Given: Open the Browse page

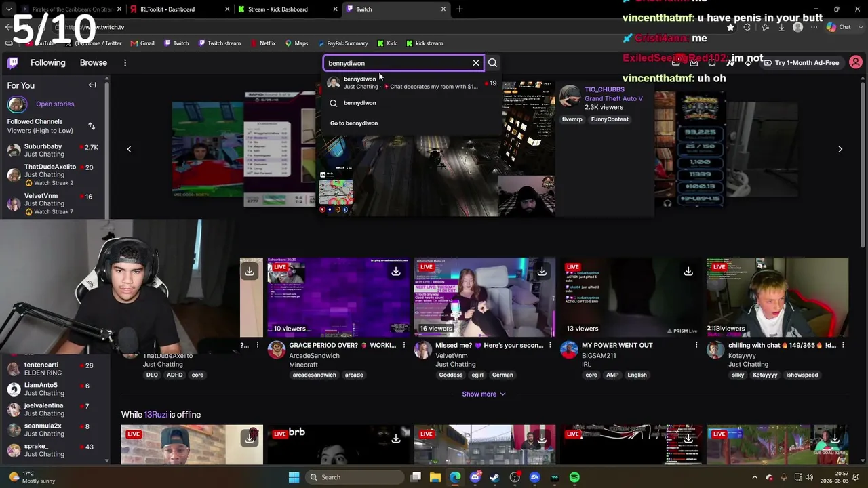Looking at the screenshot, I should click(94, 63).
